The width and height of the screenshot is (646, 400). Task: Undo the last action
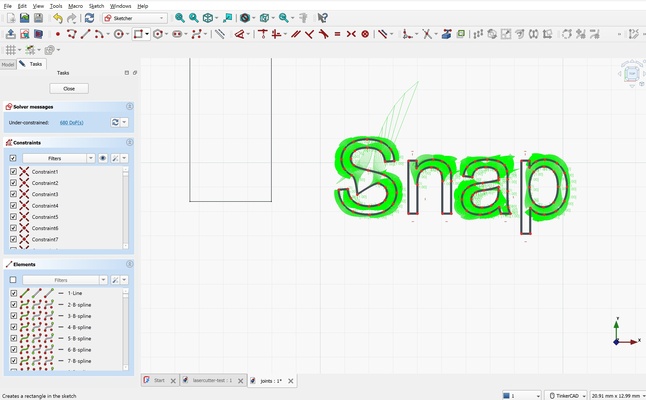coord(58,18)
